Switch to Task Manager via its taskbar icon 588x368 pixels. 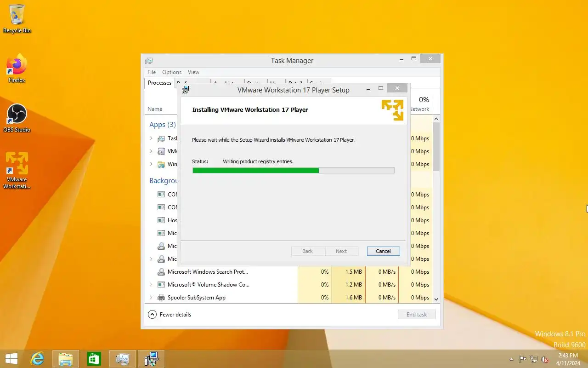click(123, 359)
